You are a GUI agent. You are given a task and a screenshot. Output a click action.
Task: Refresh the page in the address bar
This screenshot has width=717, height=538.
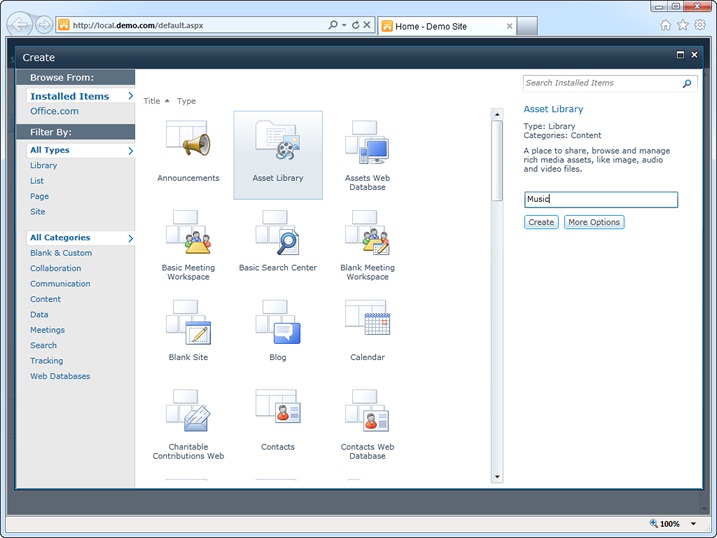355,25
